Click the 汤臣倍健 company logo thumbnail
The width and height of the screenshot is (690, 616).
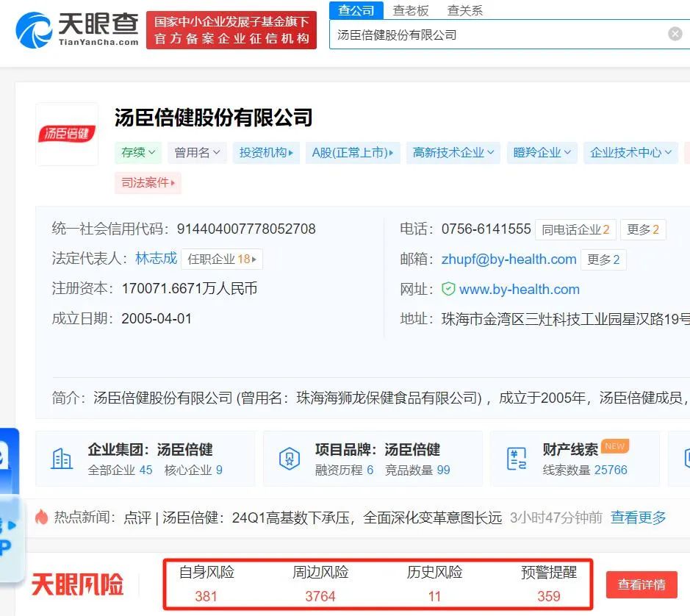(67, 134)
